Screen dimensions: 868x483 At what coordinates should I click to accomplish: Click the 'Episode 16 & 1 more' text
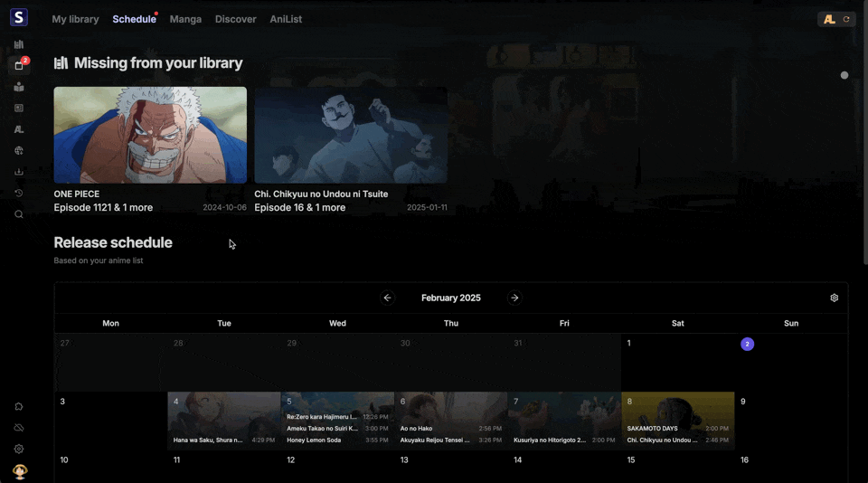pyautogui.click(x=299, y=208)
